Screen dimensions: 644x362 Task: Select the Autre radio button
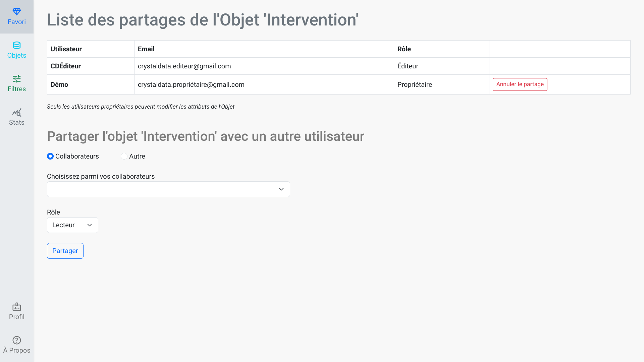tap(124, 156)
